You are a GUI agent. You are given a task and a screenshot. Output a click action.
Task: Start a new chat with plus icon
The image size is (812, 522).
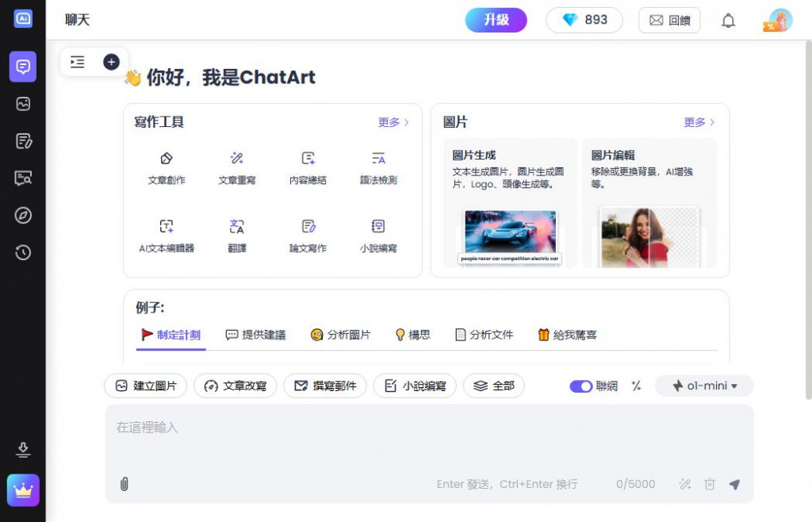tap(111, 62)
